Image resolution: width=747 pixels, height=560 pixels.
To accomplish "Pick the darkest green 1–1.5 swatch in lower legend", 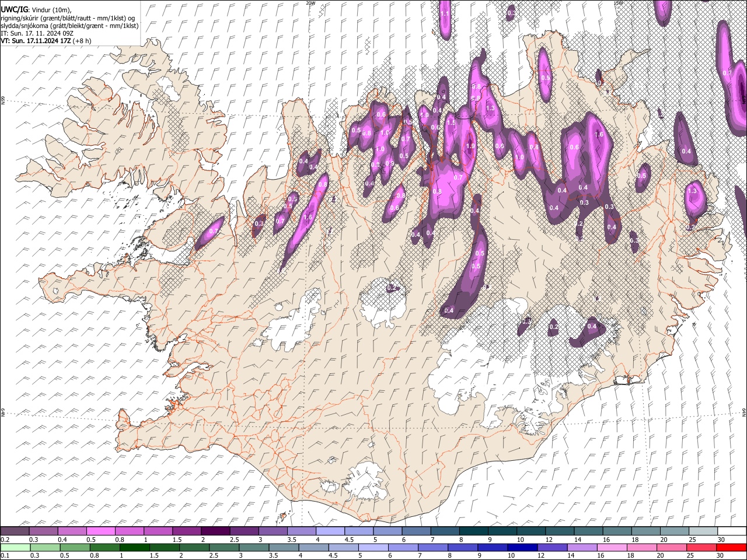I will pos(135,547).
